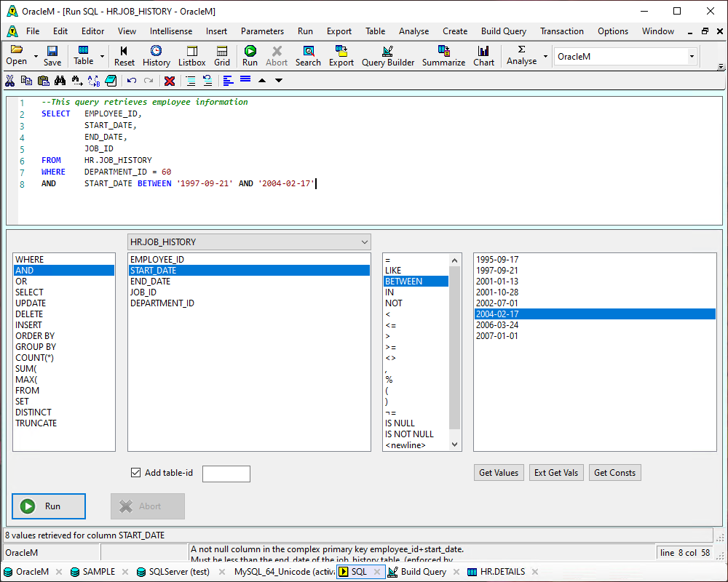Click operator list scroll down arrow

(454, 445)
